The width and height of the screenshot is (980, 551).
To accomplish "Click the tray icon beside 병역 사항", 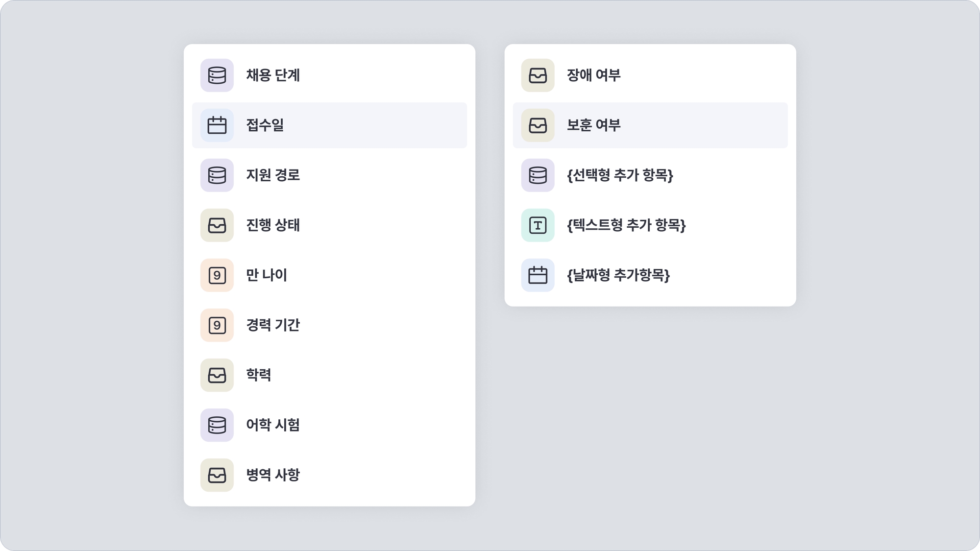I will point(217,475).
